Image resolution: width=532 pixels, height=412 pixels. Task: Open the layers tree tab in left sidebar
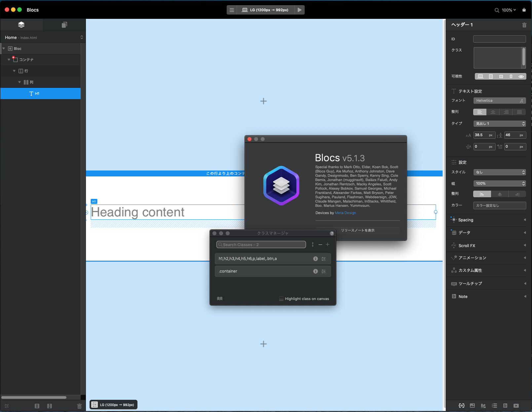[21, 25]
